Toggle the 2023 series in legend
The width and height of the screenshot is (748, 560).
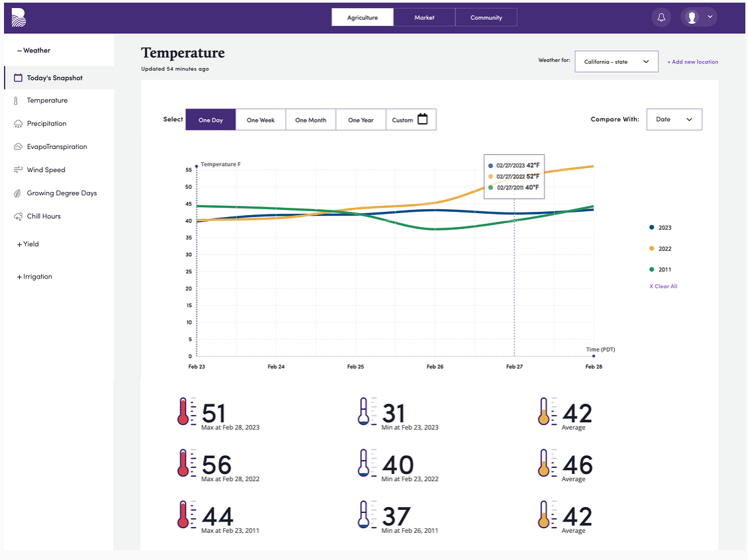[660, 228]
